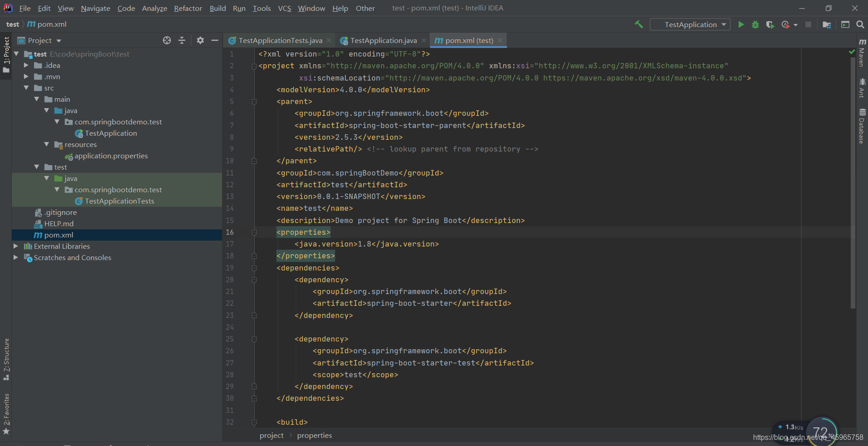868x446 pixels.
Task: Expand Scratches and Consoles node
Action: (x=16, y=257)
